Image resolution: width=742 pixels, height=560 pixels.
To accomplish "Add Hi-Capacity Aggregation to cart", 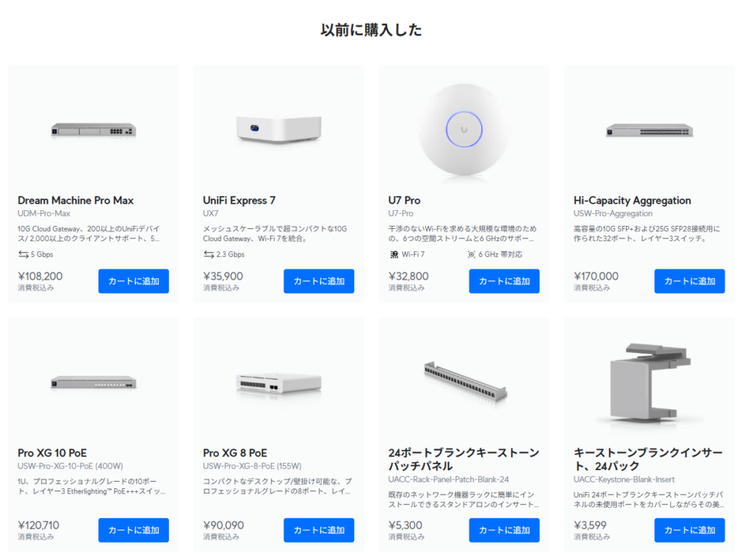I will coord(690,281).
